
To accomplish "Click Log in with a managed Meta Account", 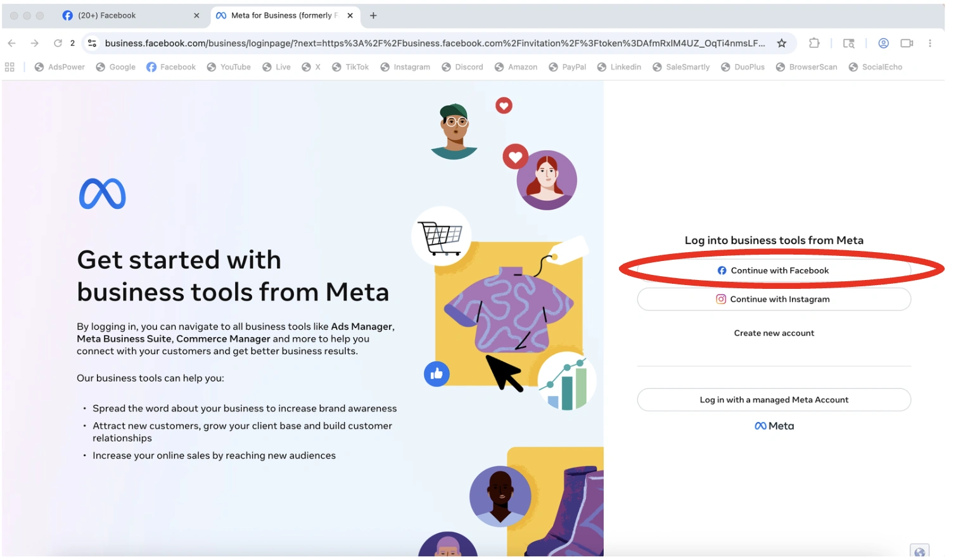I will pyautogui.click(x=774, y=400).
